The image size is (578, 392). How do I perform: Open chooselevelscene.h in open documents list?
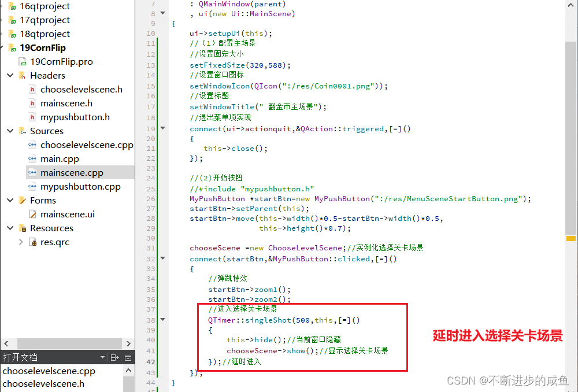point(43,384)
